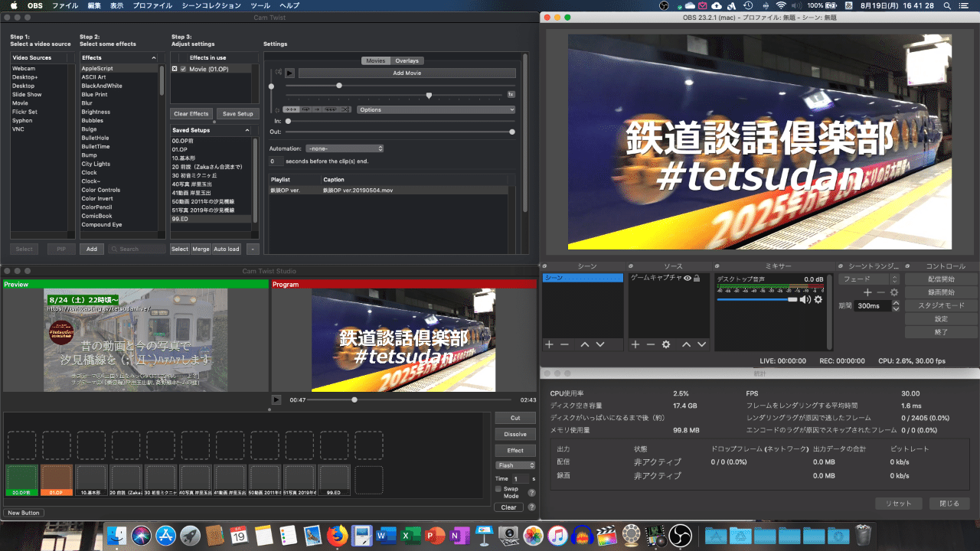
Task: Click the 録画開始 button in OBS
Action: click(x=941, y=292)
